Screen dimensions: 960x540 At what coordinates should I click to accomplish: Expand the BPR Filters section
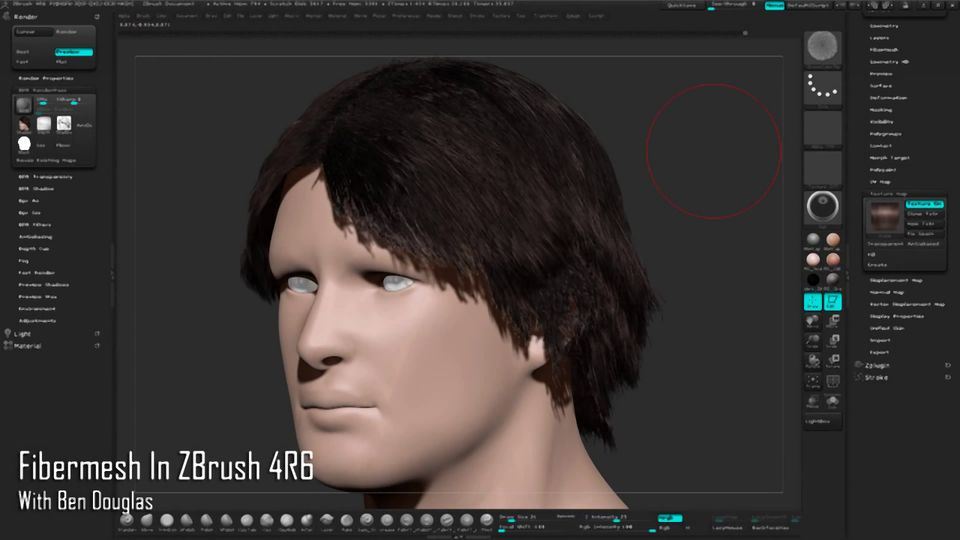pos(35,225)
